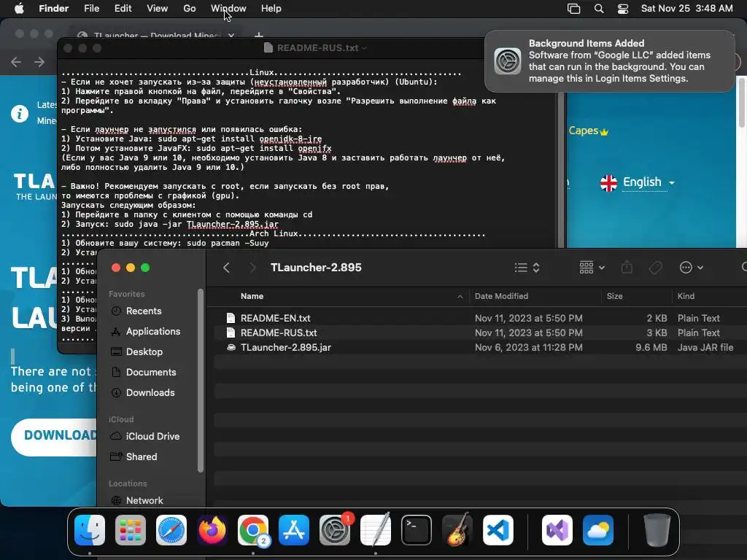Click the browser forward arrow
Screen dimensions: 747x560
tap(39, 62)
